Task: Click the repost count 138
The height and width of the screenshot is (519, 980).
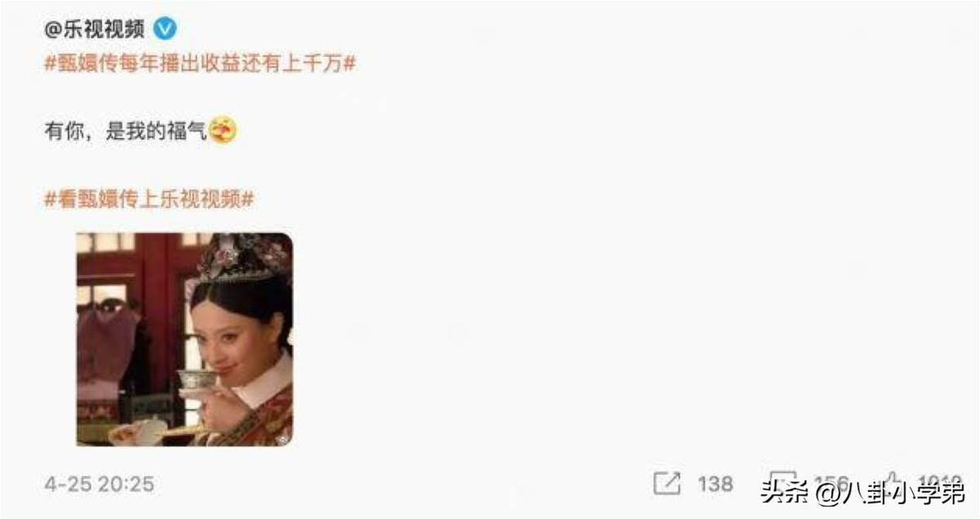Action: (715, 484)
